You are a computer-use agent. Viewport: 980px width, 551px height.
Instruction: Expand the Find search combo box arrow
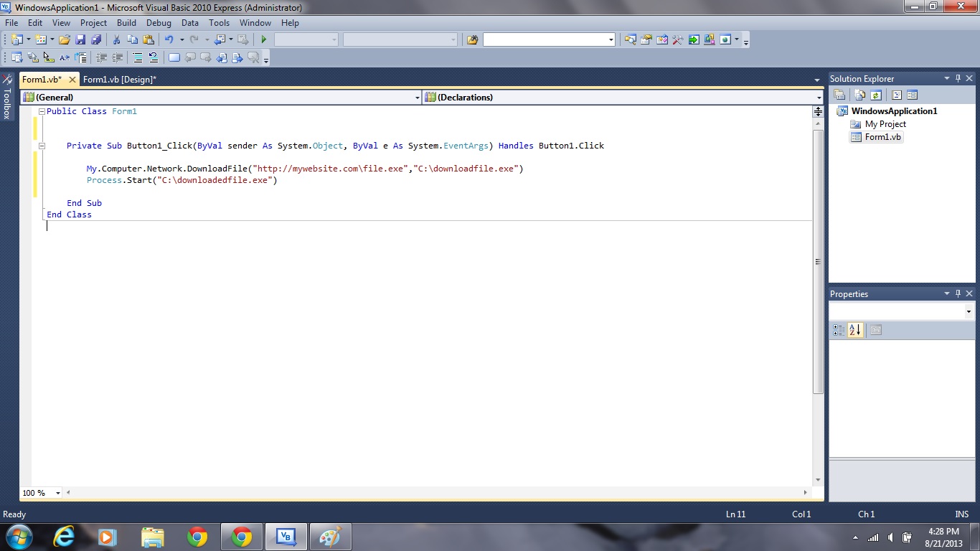coord(611,40)
